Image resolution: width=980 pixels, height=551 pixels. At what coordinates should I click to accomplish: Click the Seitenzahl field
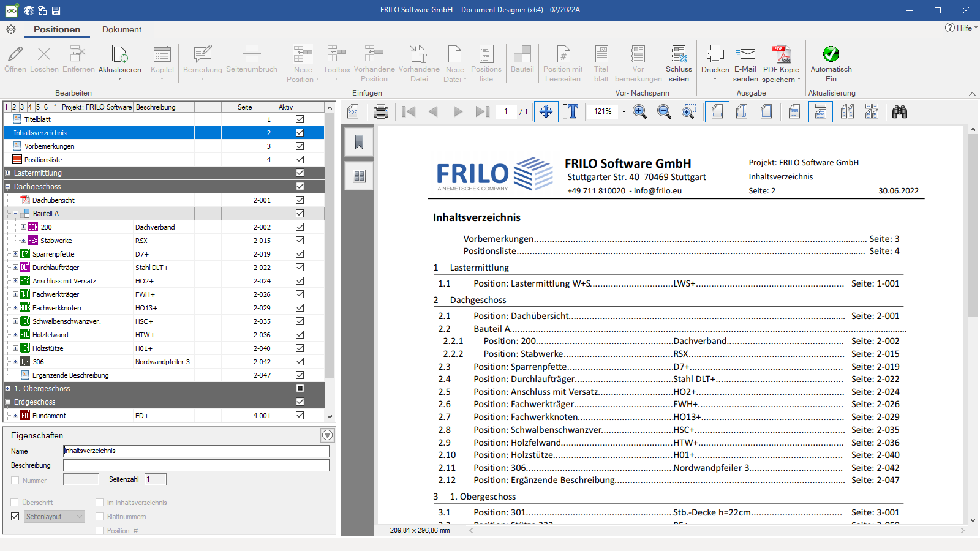click(156, 479)
